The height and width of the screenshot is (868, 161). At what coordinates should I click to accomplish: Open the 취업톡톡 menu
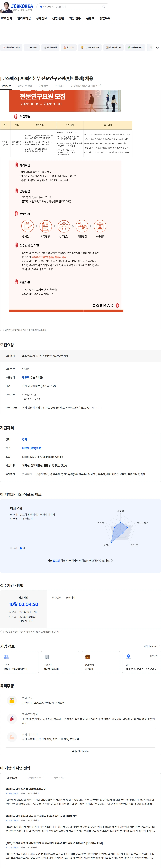[105, 19]
